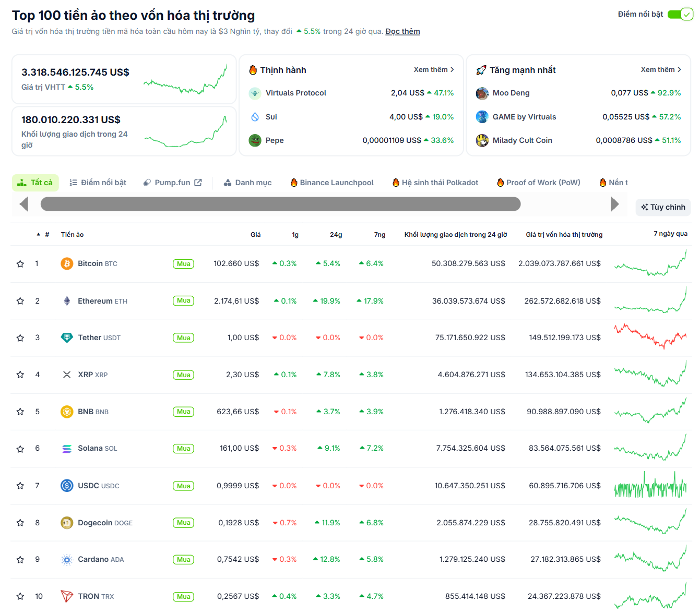Click the Dogecoin coin logo
This screenshot has width=700, height=614.
coord(67,522)
